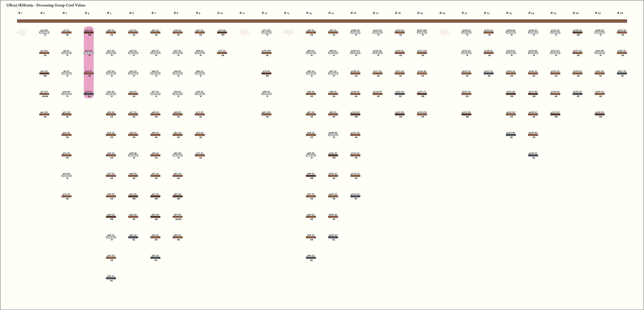The image size is (644, 310).
Task: Click cord p32 at bottom of group 5
Action: tap(111, 278)
